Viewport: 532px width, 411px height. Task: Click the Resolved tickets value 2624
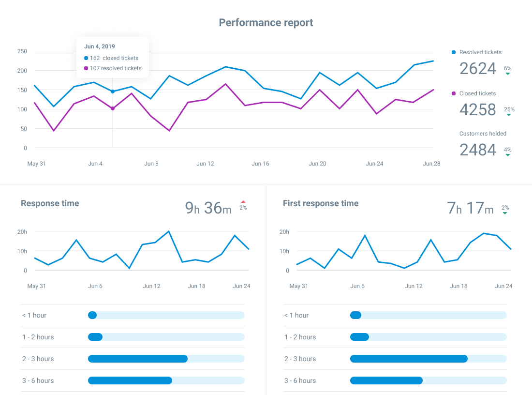[x=477, y=69]
